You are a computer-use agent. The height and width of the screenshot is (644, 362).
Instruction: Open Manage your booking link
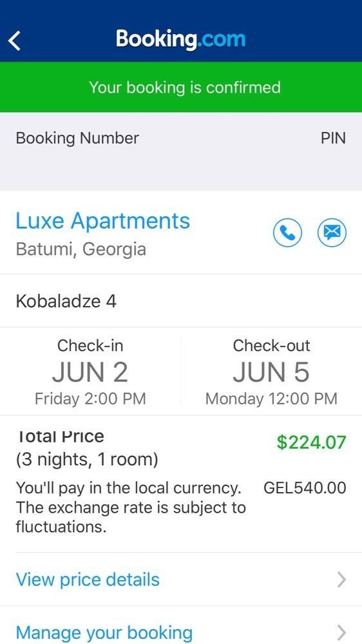pos(104,633)
